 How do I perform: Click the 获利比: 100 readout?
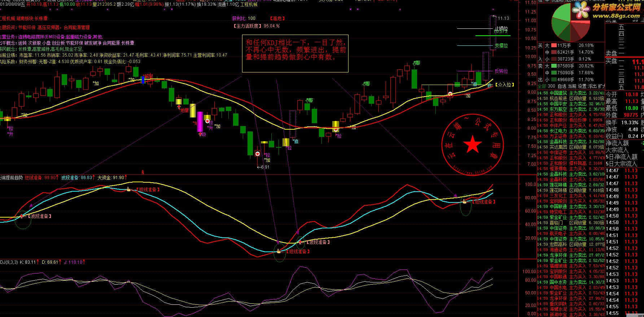244,18
